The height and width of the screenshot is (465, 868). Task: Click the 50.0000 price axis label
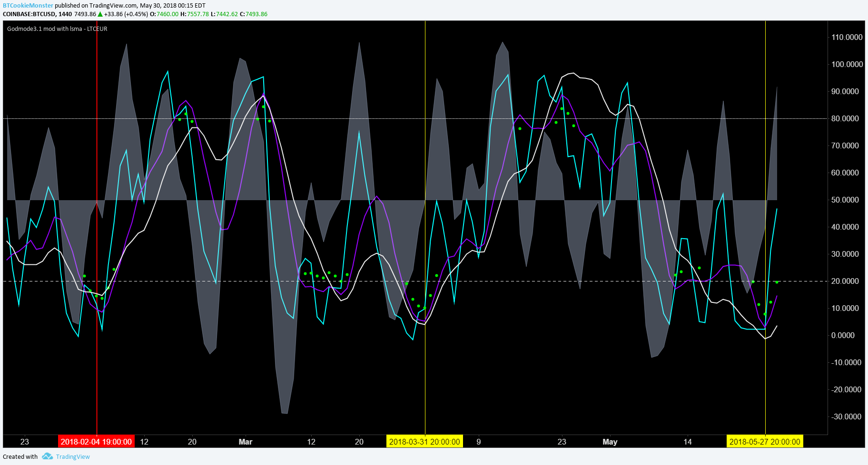point(845,200)
